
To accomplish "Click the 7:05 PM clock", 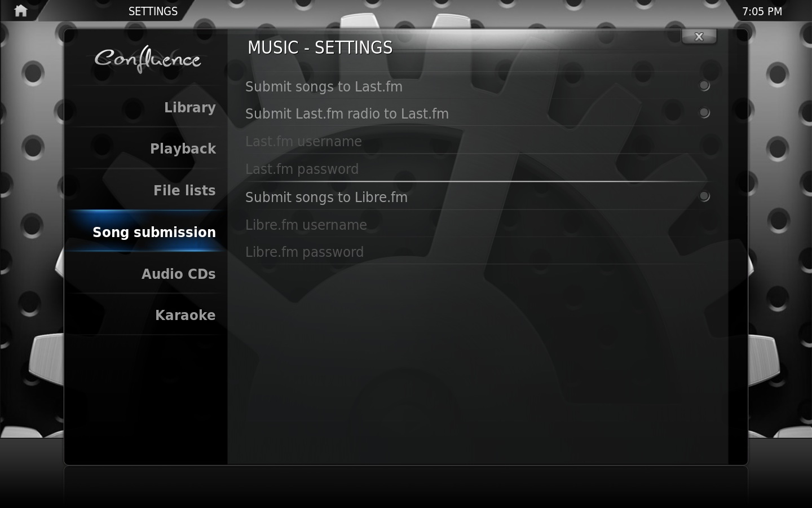I will (x=762, y=11).
